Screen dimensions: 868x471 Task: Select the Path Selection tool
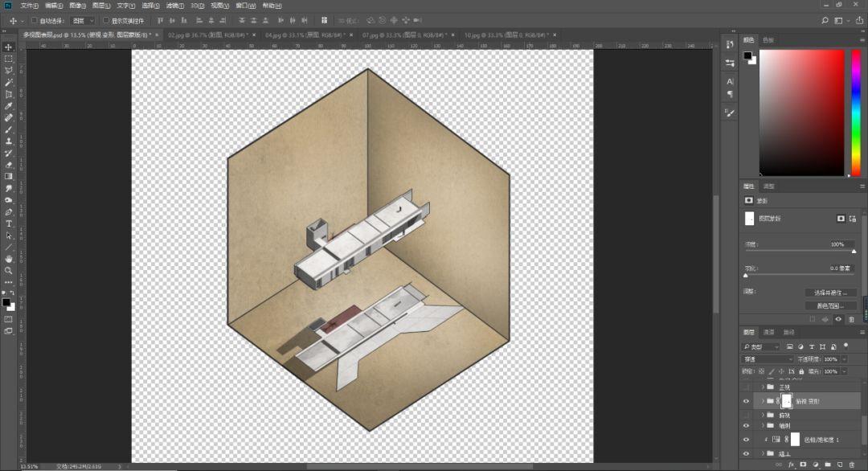tap(8, 235)
